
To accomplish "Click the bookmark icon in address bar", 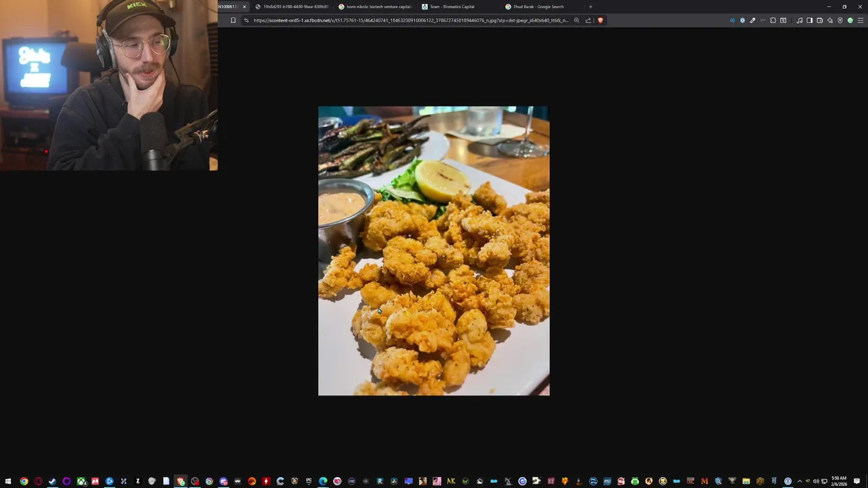I will pyautogui.click(x=233, y=20).
